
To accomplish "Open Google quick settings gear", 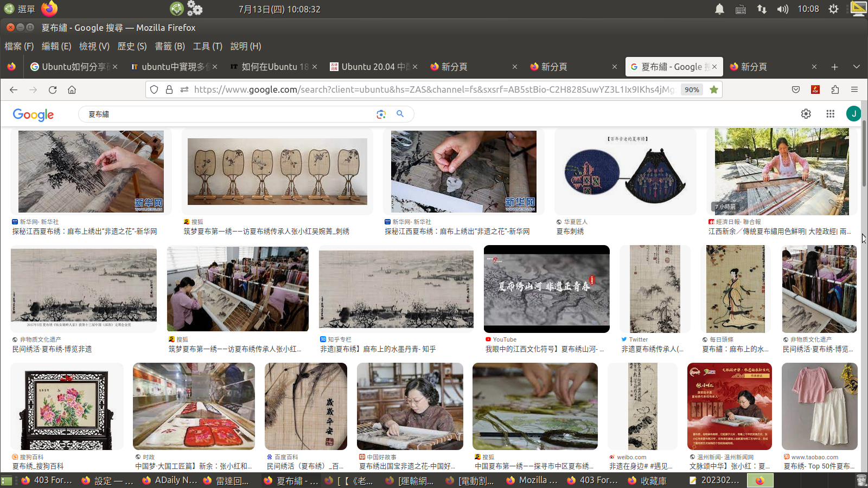I will click(806, 113).
